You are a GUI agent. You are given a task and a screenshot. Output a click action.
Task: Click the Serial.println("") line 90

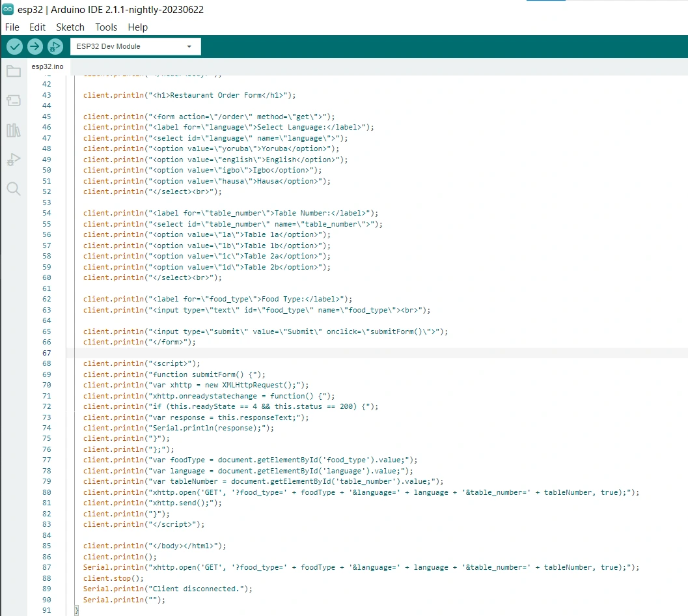click(x=124, y=600)
